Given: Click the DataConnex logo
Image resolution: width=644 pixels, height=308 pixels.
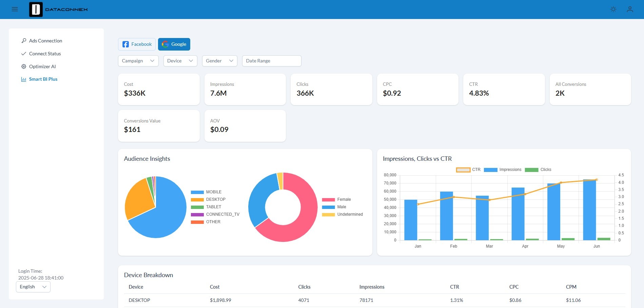Looking at the screenshot, I should [58, 9].
